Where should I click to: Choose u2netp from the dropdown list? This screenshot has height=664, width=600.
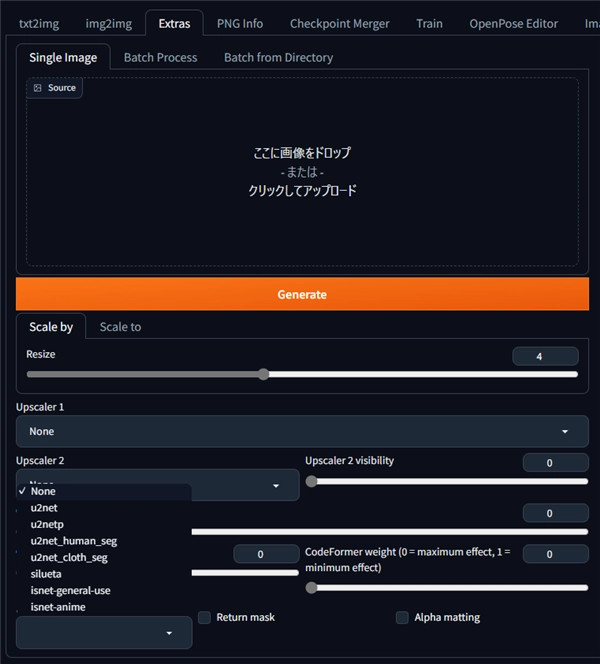coord(104,525)
